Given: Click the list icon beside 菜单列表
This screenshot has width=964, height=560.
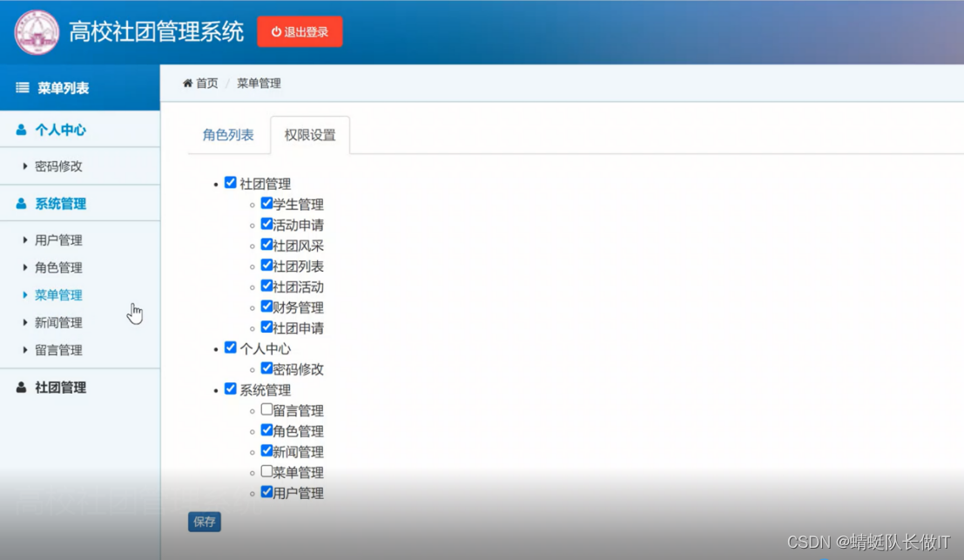Looking at the screenshot, I should click(x=21, y=87).
